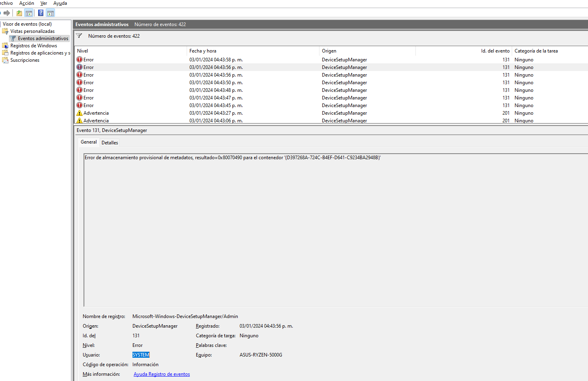Click the filter funnel icon beside event count
The image size is (588, 381).
[79, 36]
